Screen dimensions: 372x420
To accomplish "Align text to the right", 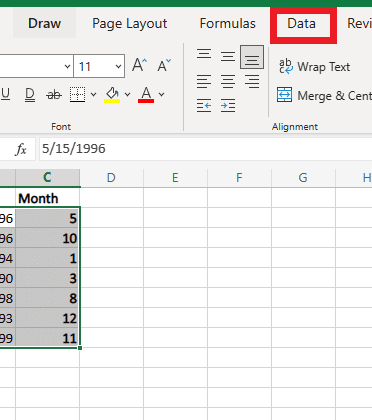I will click(x=252, y=81).
